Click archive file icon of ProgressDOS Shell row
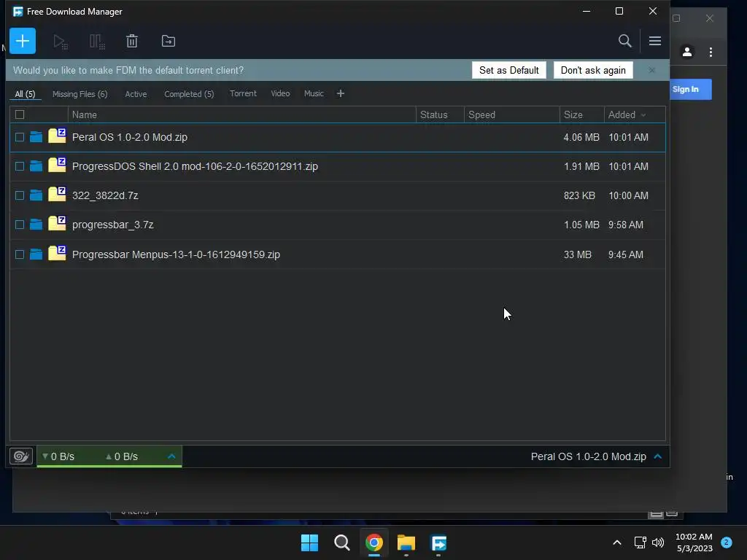 point(57,165)
